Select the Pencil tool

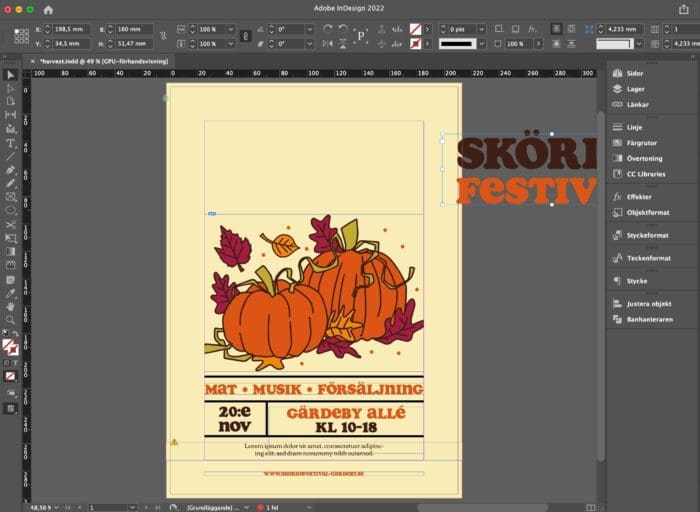point(10,183)
